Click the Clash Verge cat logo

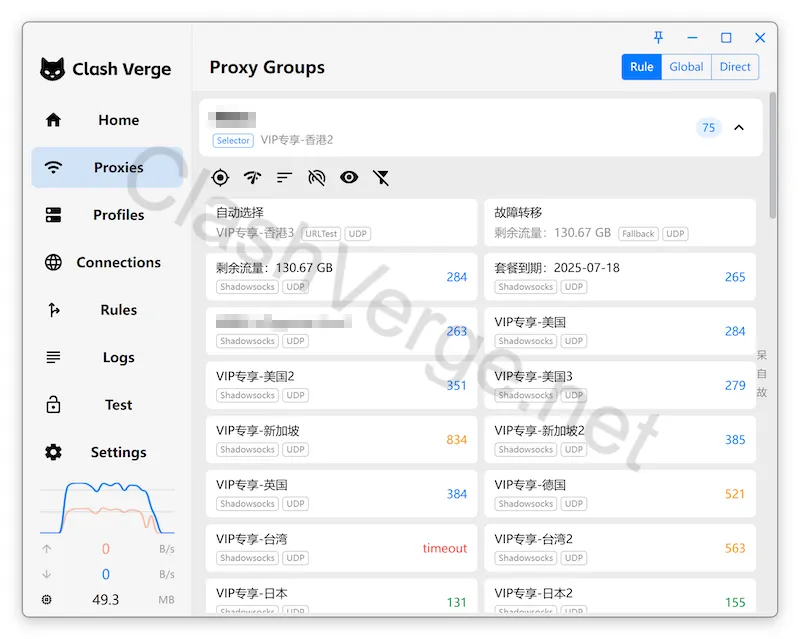pyautogui.click(x=53, y=69)
